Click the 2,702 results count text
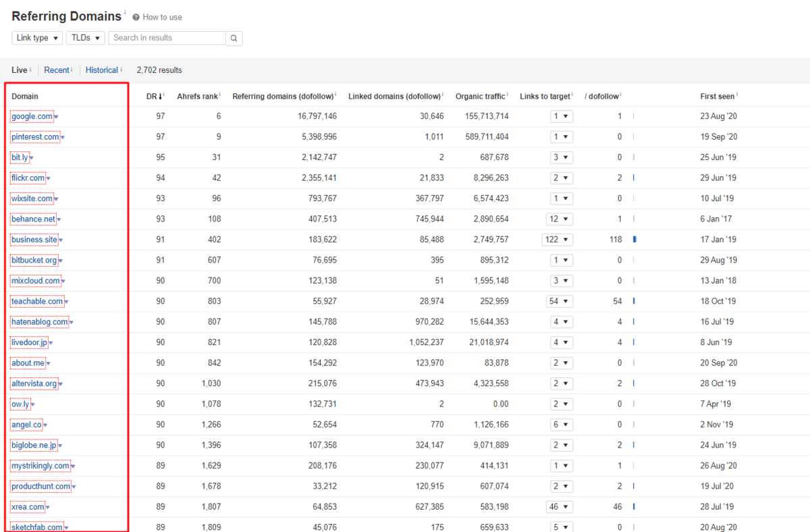This screenshot has width=810, height=532. (159, 70)
